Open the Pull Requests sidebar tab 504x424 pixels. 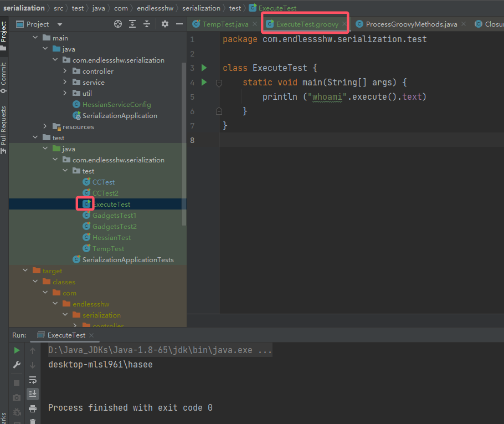[x=3, y=130]
